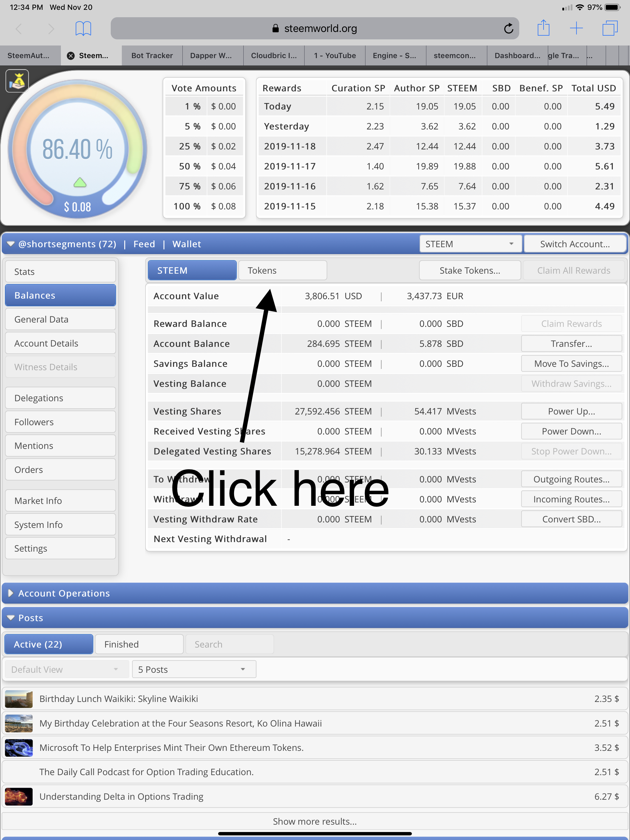Tap the steemworld.org address bar

click(x=315, y=29)
